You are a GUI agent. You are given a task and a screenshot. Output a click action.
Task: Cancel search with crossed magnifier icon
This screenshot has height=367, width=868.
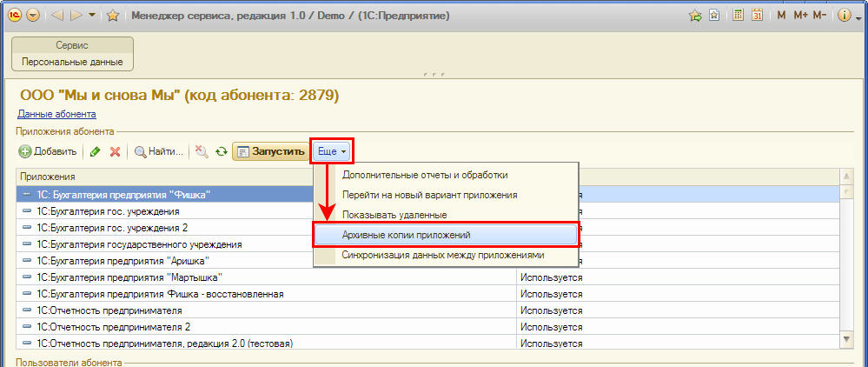[202, 151]
